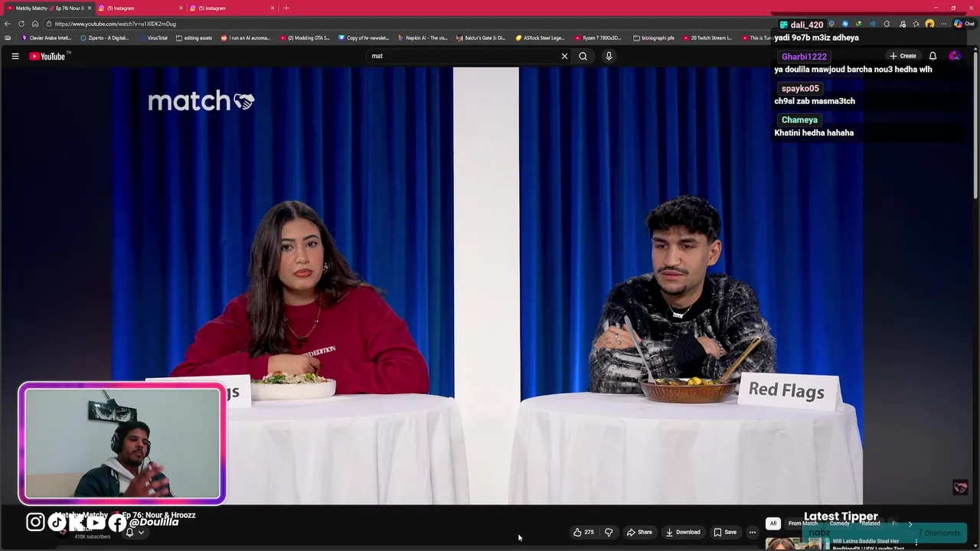Click the Download button
The image size is (980, 551).
tap(682, 532)
